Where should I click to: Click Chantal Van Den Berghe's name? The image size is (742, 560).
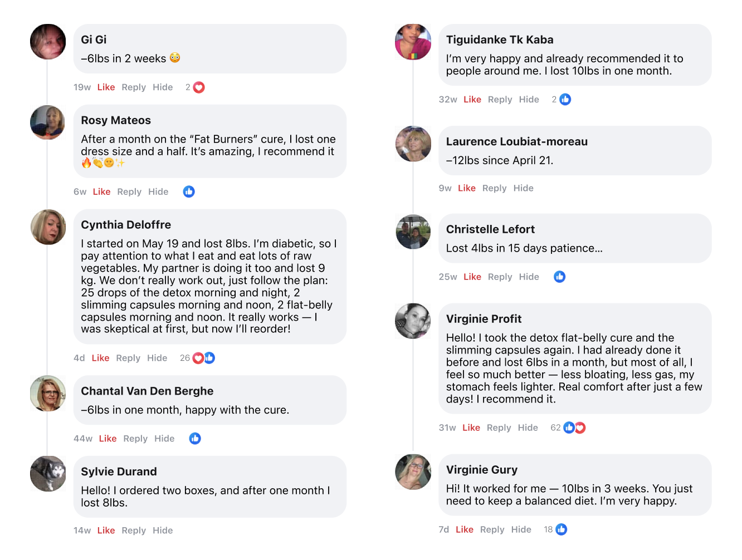147,391
